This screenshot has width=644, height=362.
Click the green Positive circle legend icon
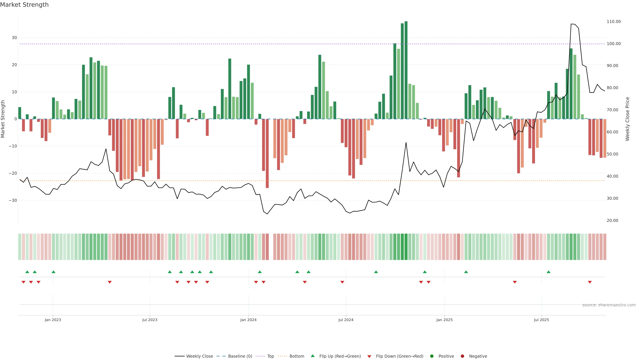[x=432, y=356]
